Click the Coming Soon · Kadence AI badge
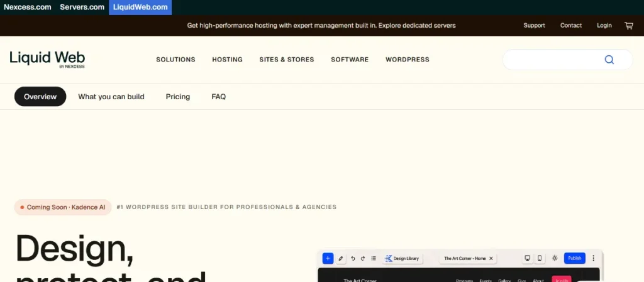 coord(63,207)
